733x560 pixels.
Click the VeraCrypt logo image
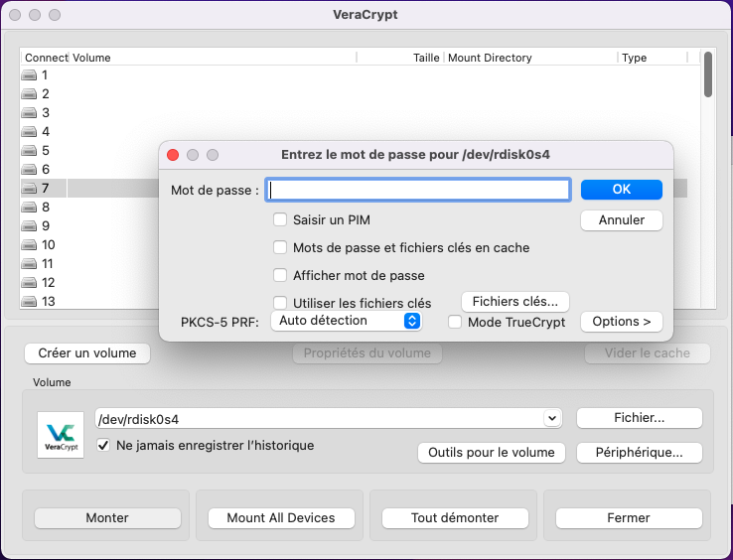pyautogui.click(x=61, y=435)
